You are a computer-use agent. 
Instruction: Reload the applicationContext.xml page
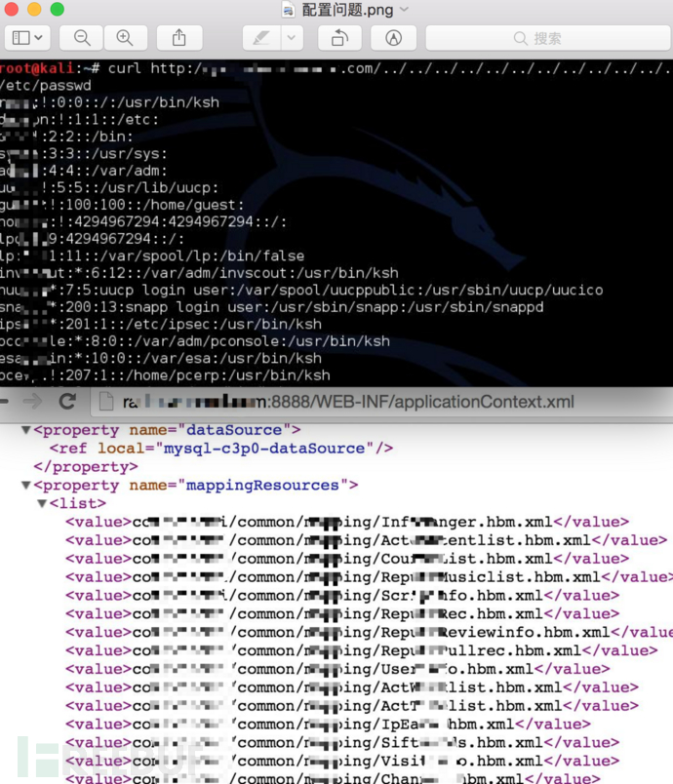coord(67,401)
